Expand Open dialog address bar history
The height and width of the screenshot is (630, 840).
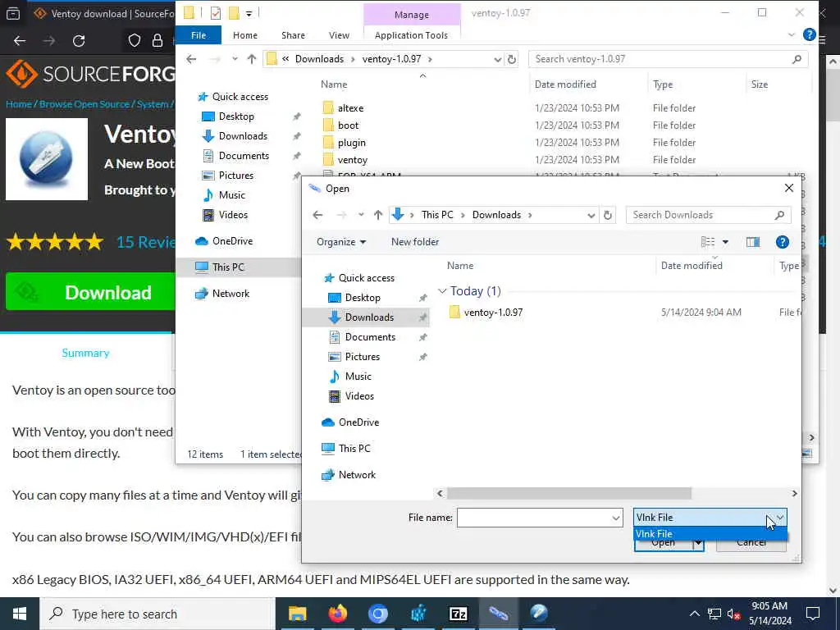click(591, 215)
